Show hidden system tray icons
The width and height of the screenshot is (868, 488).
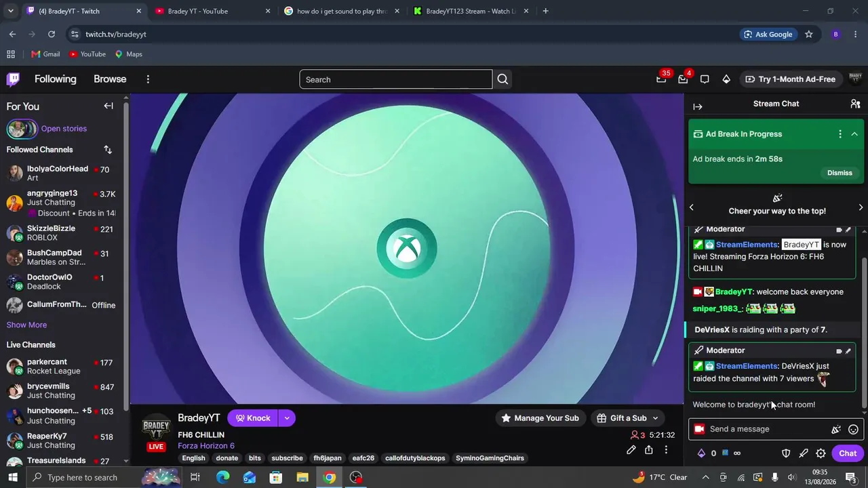pos(705,477)
